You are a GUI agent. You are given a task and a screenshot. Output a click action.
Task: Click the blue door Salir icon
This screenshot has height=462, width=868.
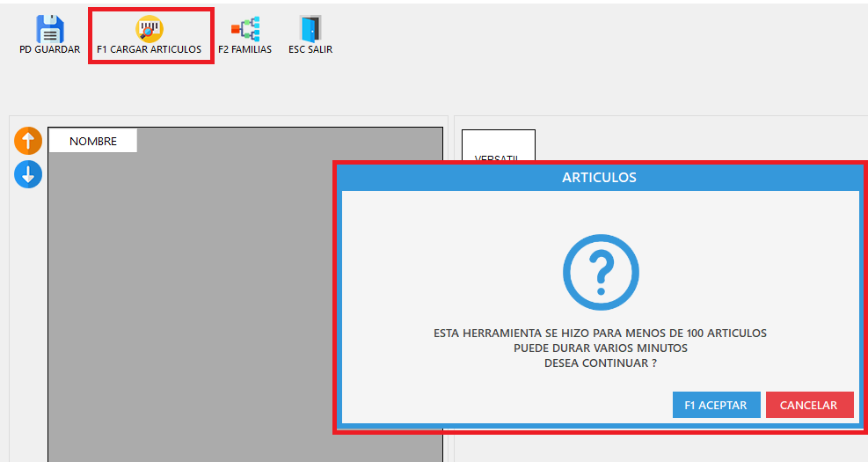(310, 29)
